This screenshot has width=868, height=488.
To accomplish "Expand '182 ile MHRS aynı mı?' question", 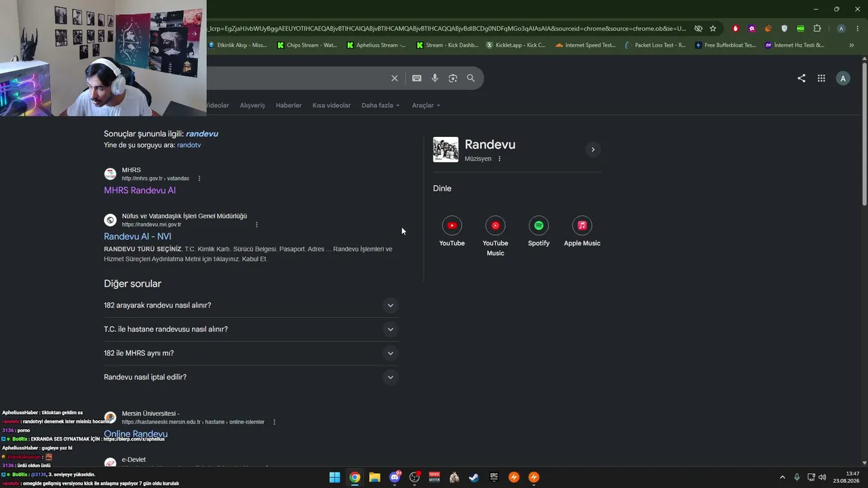I will pyautogui.click(x=250, y=353).
